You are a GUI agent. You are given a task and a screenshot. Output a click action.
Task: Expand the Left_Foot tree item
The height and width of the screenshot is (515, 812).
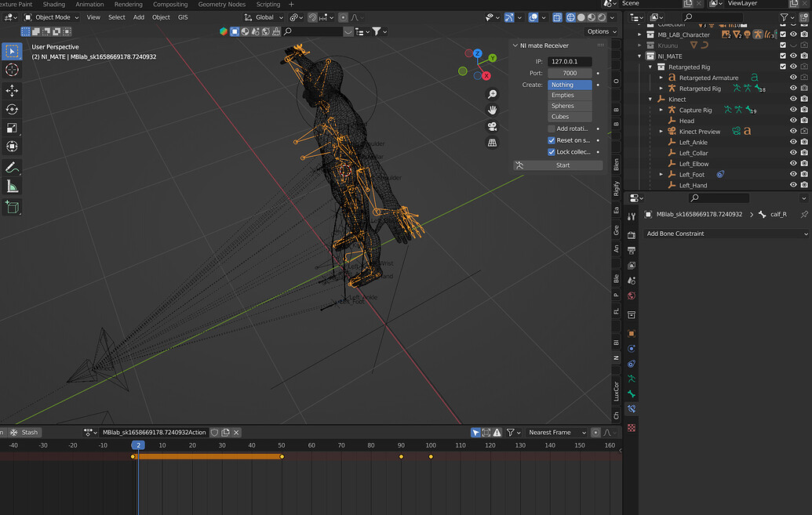(661, 175)
